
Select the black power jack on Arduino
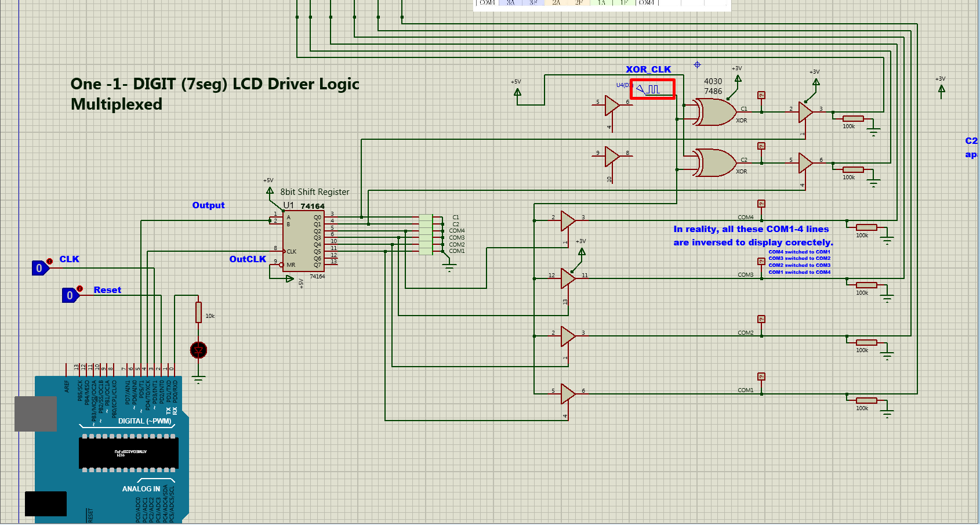point(46,504)
